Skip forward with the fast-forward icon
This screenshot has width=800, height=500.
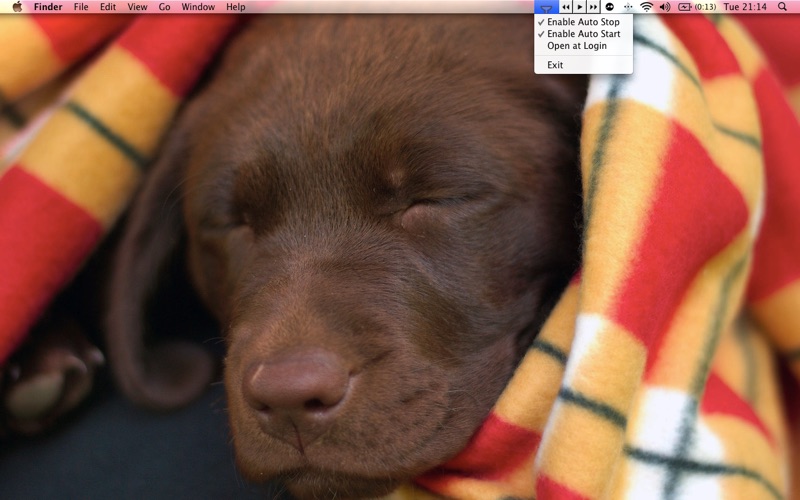coord(593,7)
